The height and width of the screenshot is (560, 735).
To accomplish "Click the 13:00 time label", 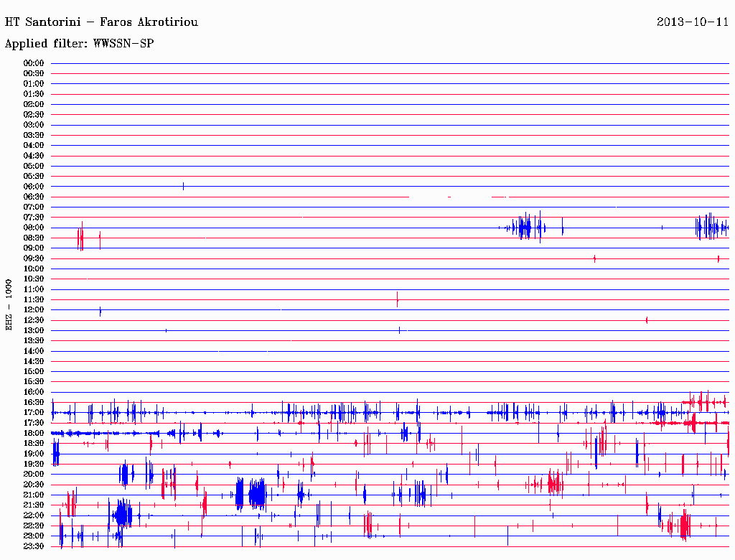I will (x=34, y=330).
